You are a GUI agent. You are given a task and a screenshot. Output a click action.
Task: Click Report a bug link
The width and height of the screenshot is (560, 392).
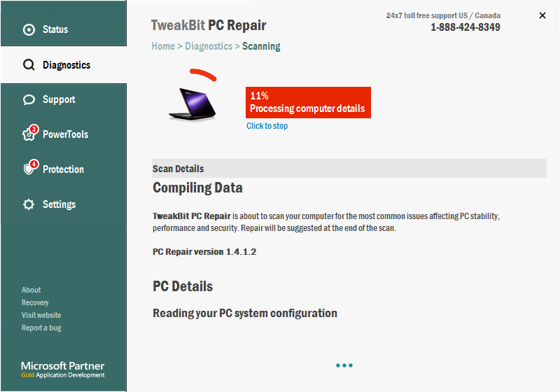pyautogui.click(x=41, y=328)
